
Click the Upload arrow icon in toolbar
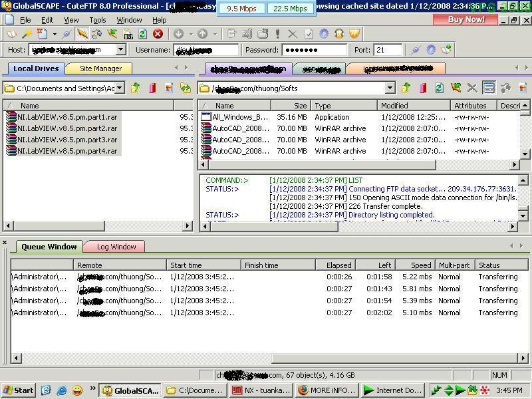[203, 34]
